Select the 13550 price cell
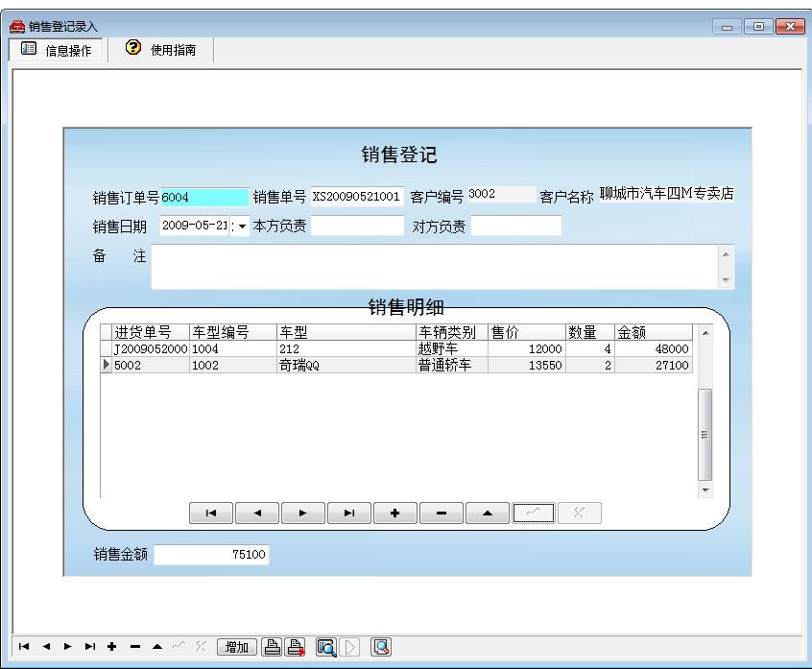 (527, 365)
